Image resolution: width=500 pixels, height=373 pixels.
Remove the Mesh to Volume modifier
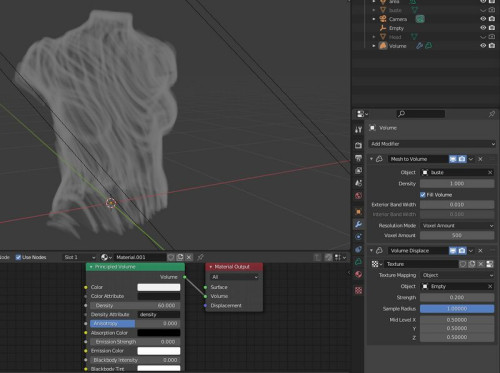(480, 159)
